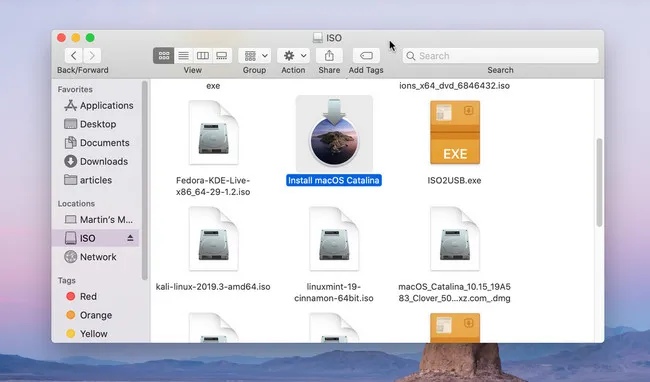Switch to column view
This screenshot has width=650, height=382.
coord(202,56)
